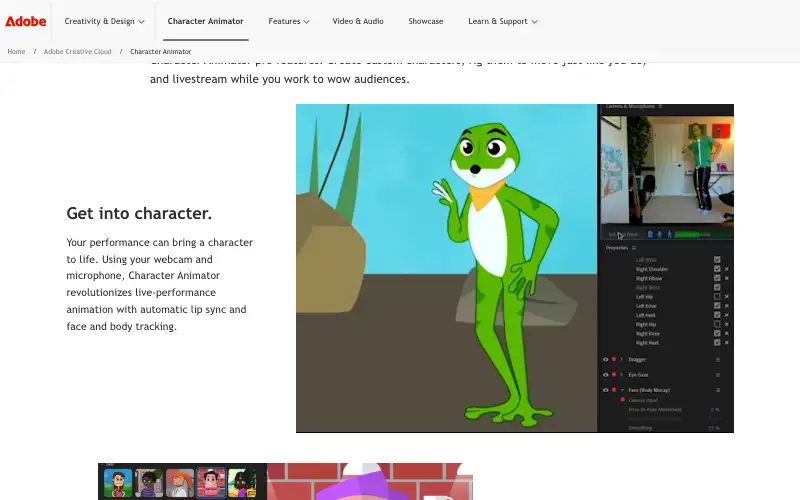This screenshot has height=500, width=800.
Task: Toggle the microphone input icon
Action: coord(660,234)
